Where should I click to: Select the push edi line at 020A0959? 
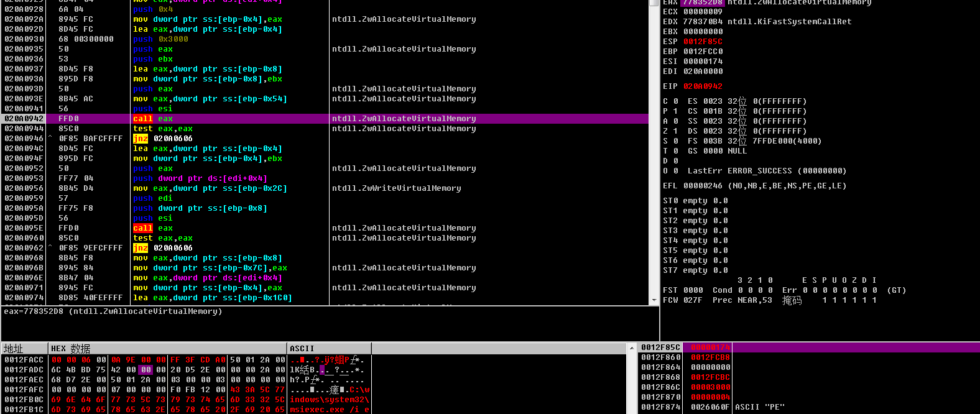(x=325, y=198)
